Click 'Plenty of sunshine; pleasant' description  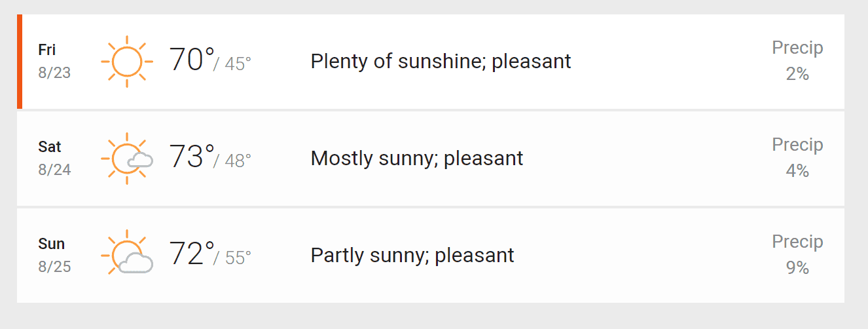pyautogui.click(x=441, y=62)
